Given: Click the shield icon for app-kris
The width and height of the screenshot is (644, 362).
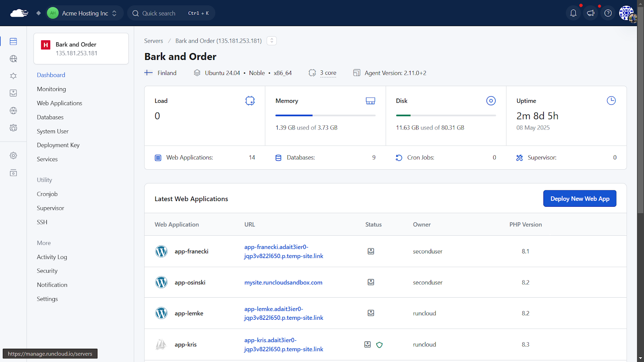Looking at the screenshot, I should [379, 345].
